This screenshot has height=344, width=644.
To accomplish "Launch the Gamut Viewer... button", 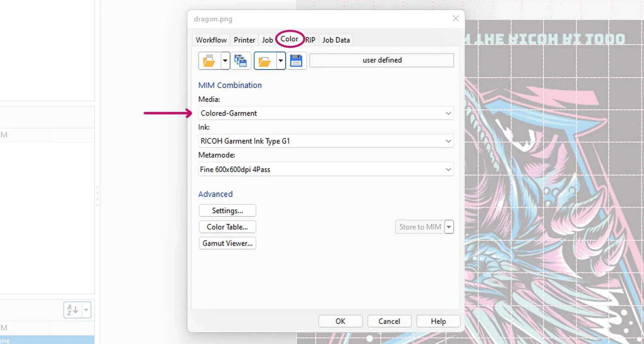I will tap(227, 244).
